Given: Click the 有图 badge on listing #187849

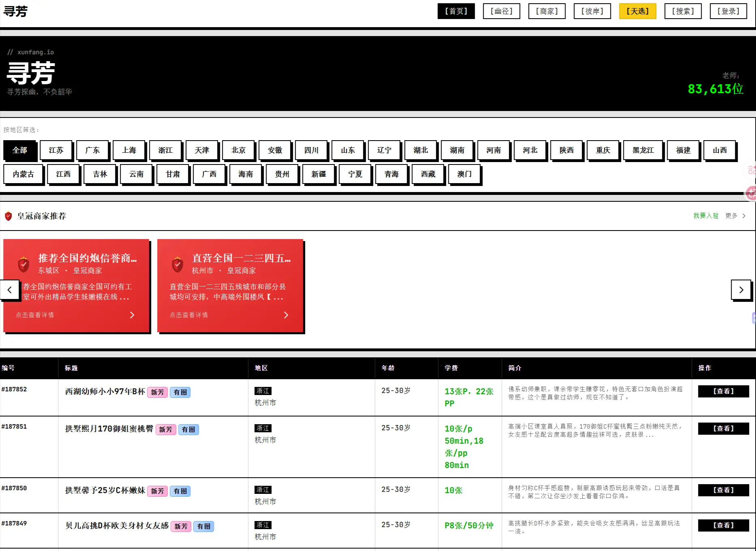Looking at the screenshot, I should (x=203, y=526).
